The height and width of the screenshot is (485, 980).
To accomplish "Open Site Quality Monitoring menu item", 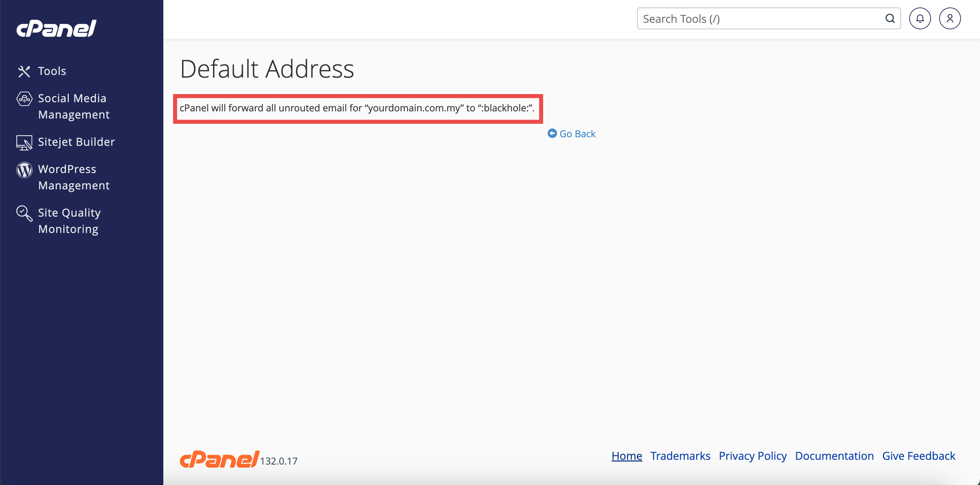I will coord(69,221).
